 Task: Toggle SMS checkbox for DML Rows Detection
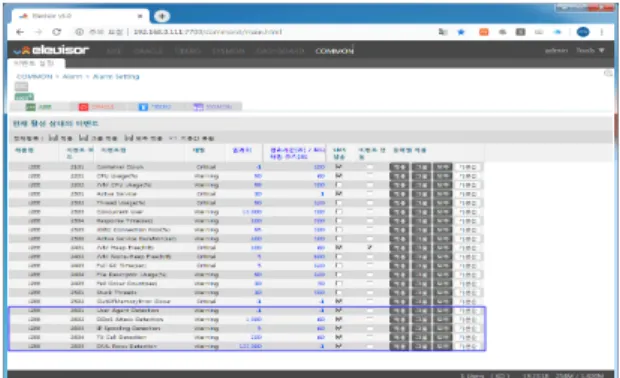pos(338,346)
